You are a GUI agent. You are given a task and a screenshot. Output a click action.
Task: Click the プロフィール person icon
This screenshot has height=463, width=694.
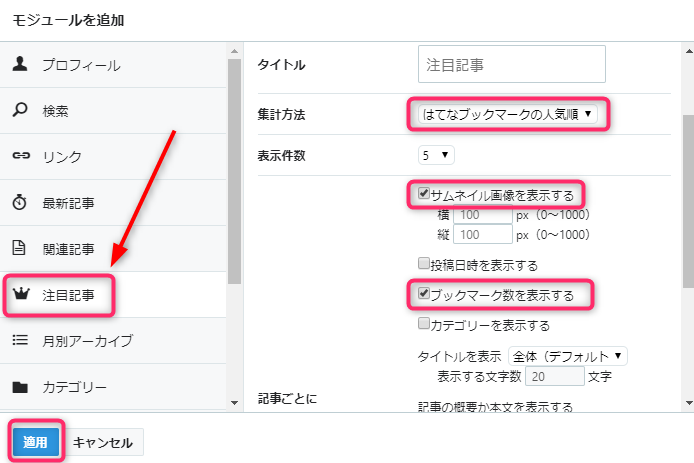[20, 64]
